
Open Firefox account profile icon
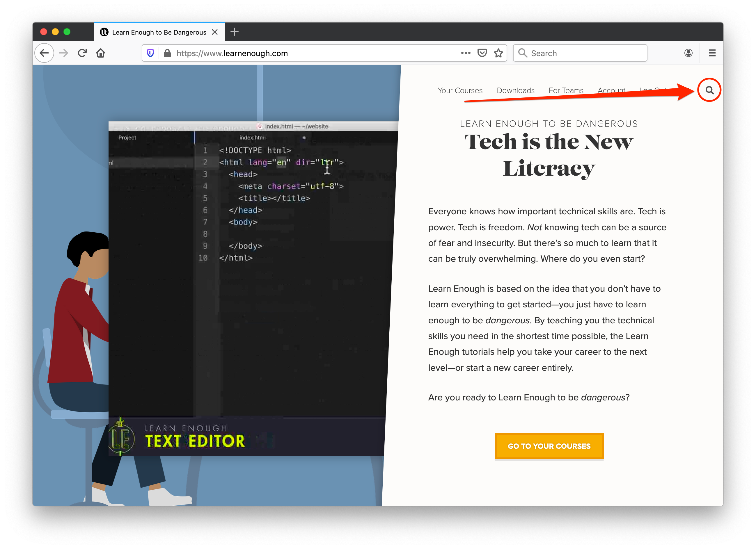click(x=688, y=53)
